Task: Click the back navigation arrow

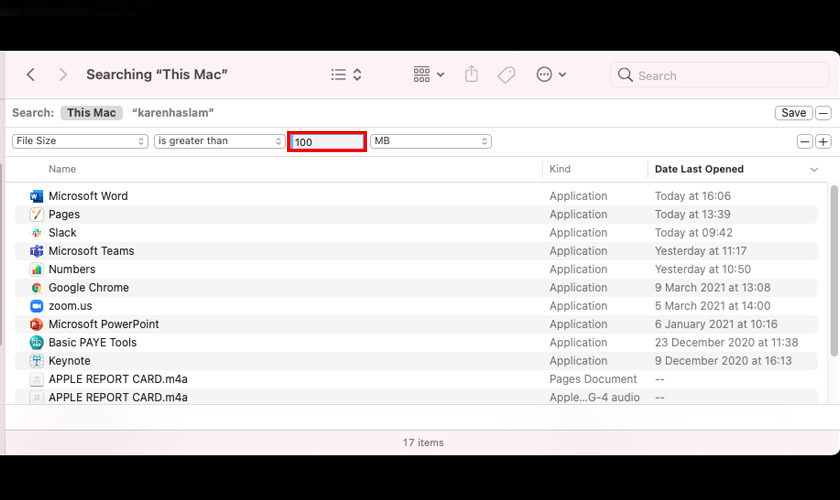Action: click(31, 75)
